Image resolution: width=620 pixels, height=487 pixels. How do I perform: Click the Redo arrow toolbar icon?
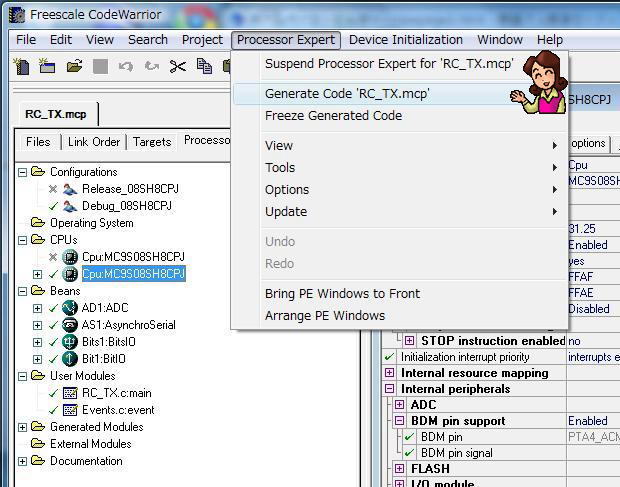pyautogui.click(x=151, y=66)
